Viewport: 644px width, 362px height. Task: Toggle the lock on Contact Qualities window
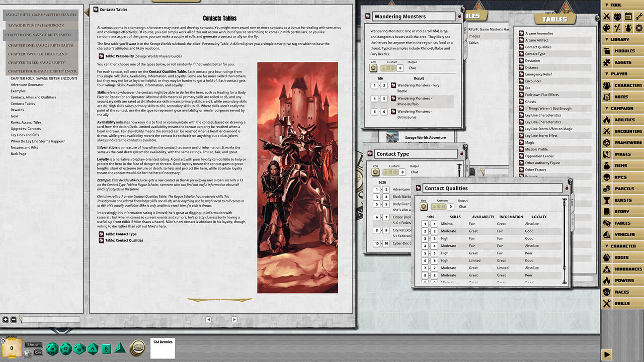568,188
